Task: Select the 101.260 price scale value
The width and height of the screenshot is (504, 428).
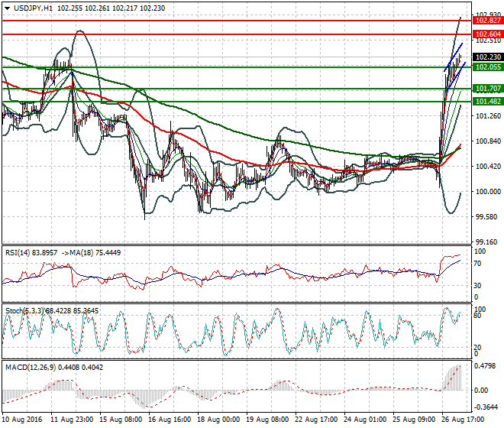Action: (488, 116)
